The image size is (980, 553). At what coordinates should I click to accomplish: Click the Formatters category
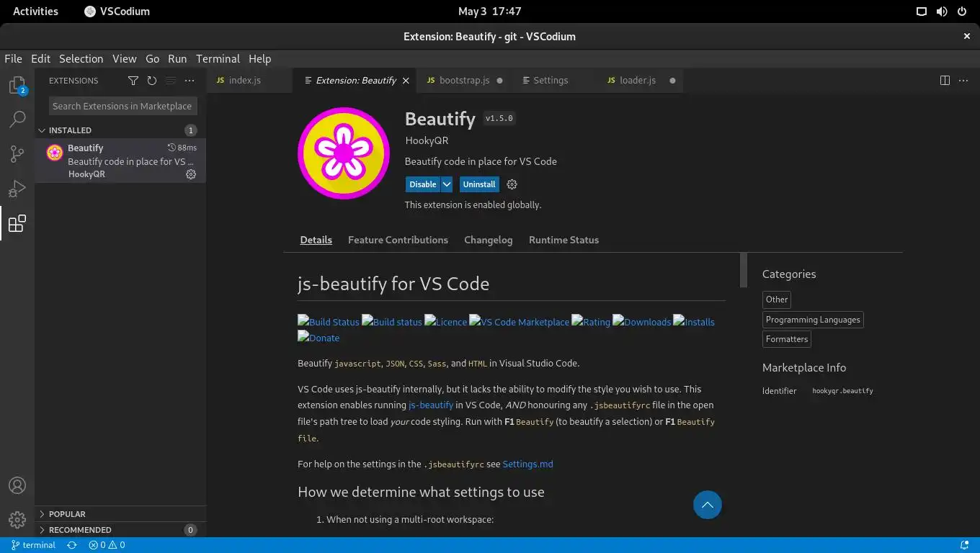point(787,339)
